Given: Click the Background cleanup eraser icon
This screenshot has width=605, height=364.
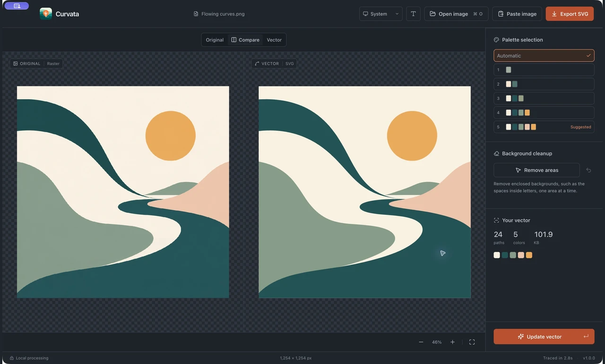Looking at the screenshot, I should 496,153.
